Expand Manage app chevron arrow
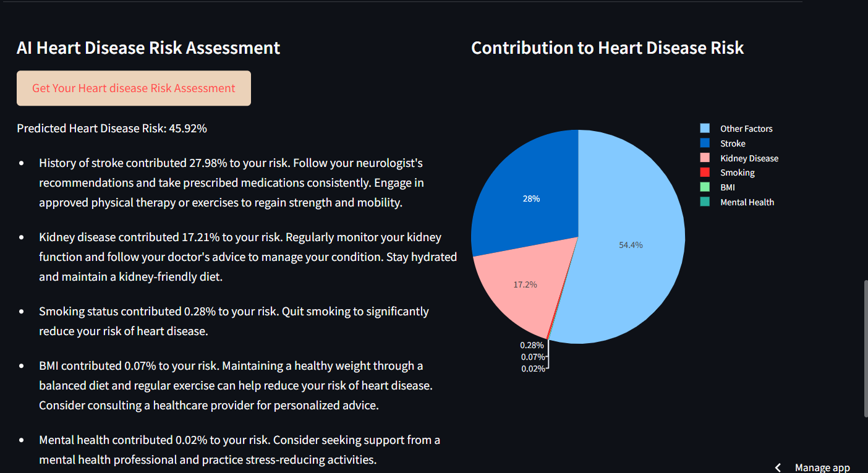 [x=778, y=467]
